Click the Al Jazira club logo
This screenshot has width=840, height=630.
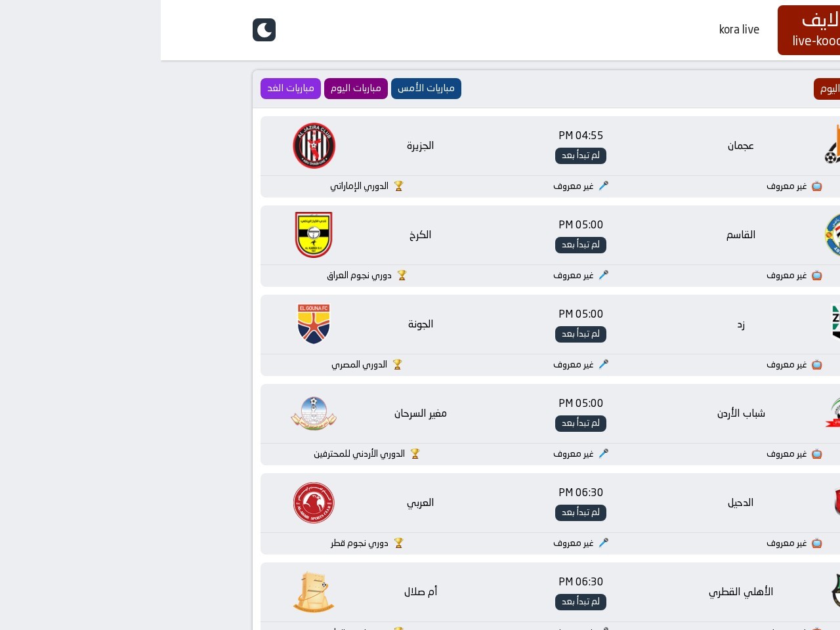click(314, 146)
